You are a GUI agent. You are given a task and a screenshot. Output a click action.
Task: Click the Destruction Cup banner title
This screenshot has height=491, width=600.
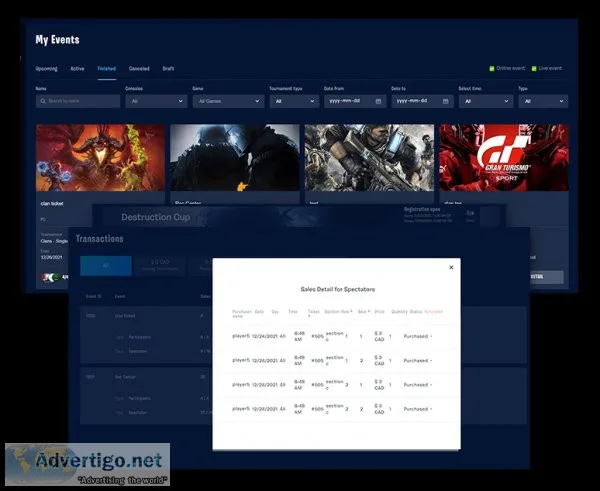[156, 217]
